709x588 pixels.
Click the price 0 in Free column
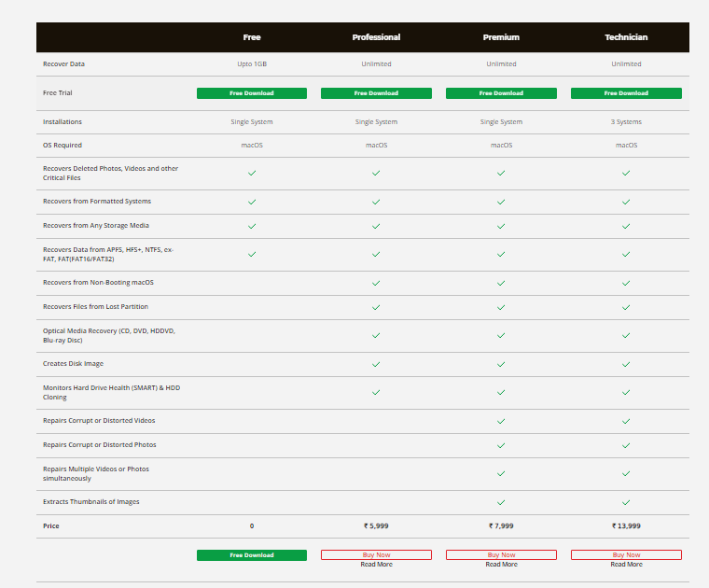click(252, 526)
